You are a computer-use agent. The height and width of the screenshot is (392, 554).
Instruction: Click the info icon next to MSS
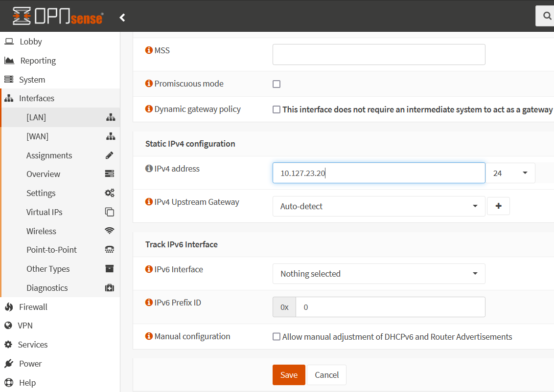pos(148,50)
